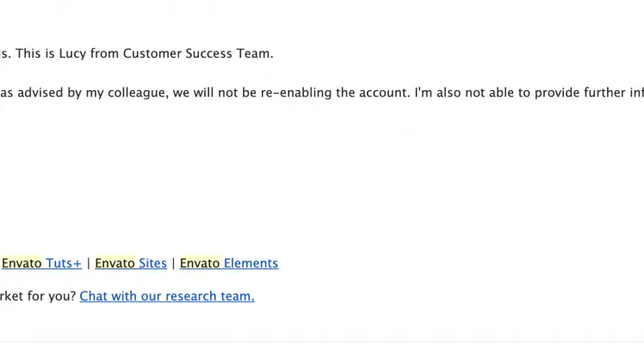Click highlighted 'Envato' word before Elements
Viewport: 644px width, 344px height.
[x=200, y=263]
